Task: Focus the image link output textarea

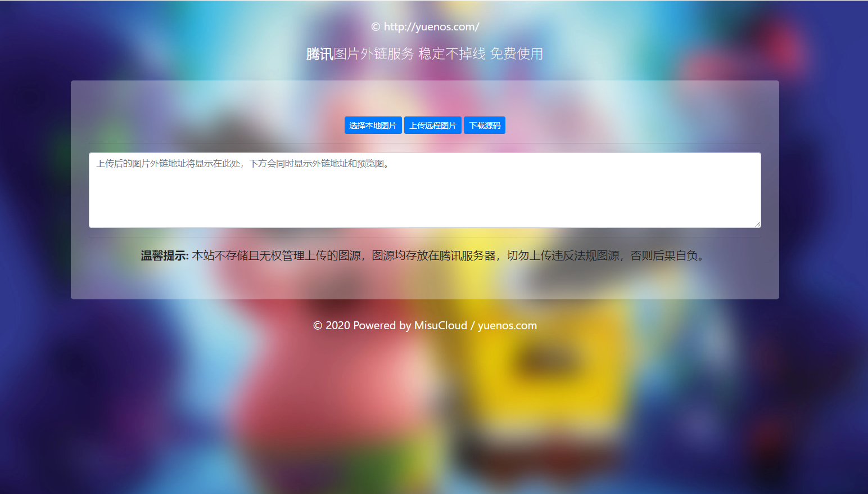Action: click(x=425, y=190)
